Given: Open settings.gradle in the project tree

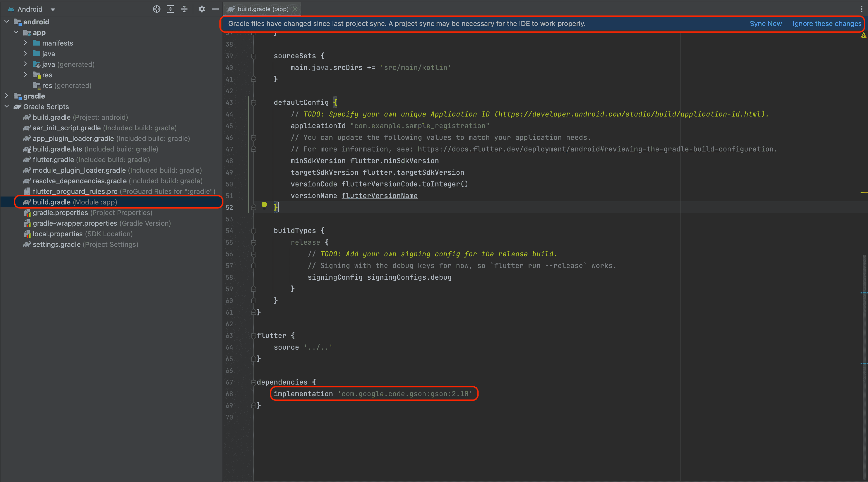Looking at the screenshot, I should click(56, 244).
